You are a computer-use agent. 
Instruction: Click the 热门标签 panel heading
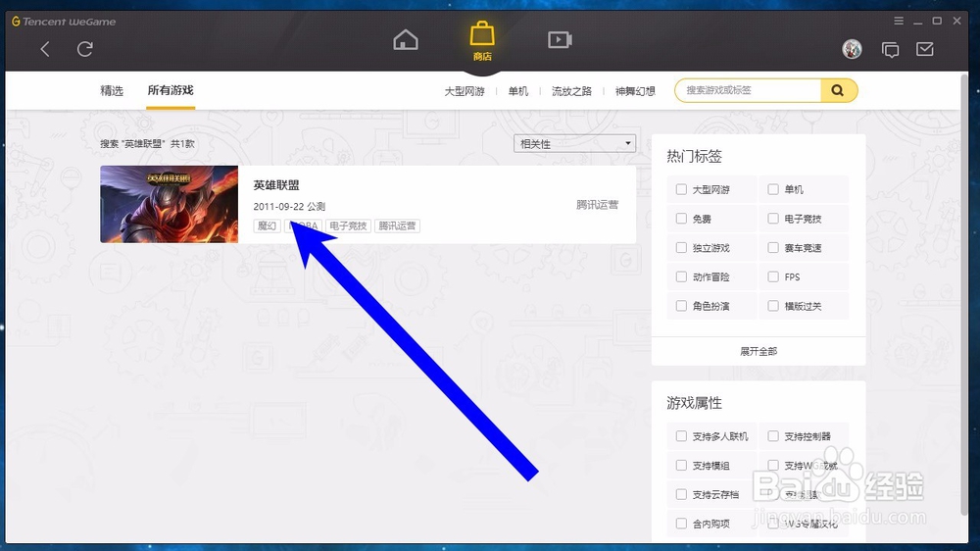click(x=694, y=156)
